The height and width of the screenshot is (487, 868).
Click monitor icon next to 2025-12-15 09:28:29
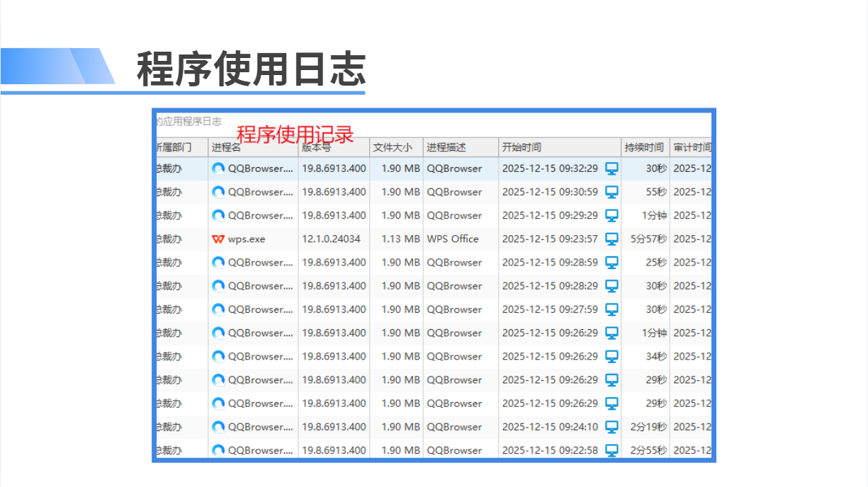pyautogui.click(x=611, y=286)
